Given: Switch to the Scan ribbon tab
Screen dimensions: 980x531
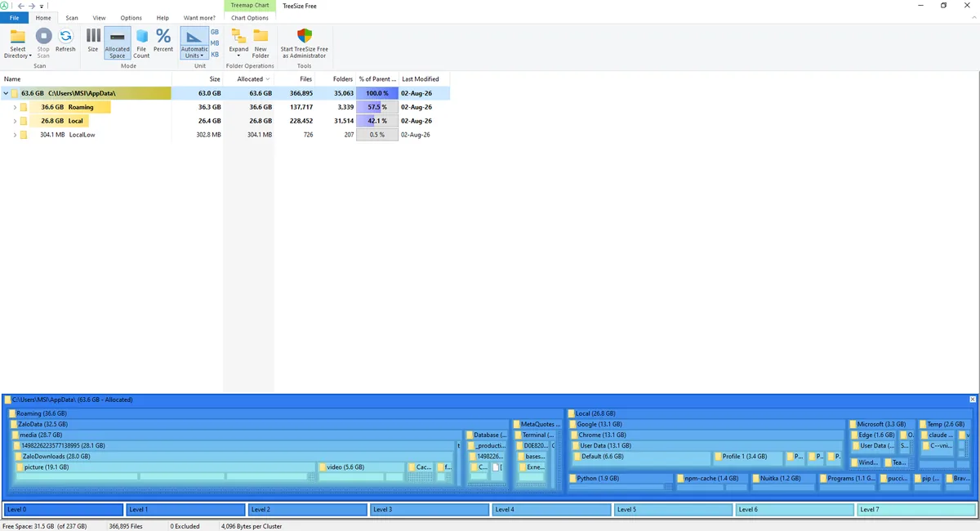Looking at the screenshot, I should tap(72, 17).
